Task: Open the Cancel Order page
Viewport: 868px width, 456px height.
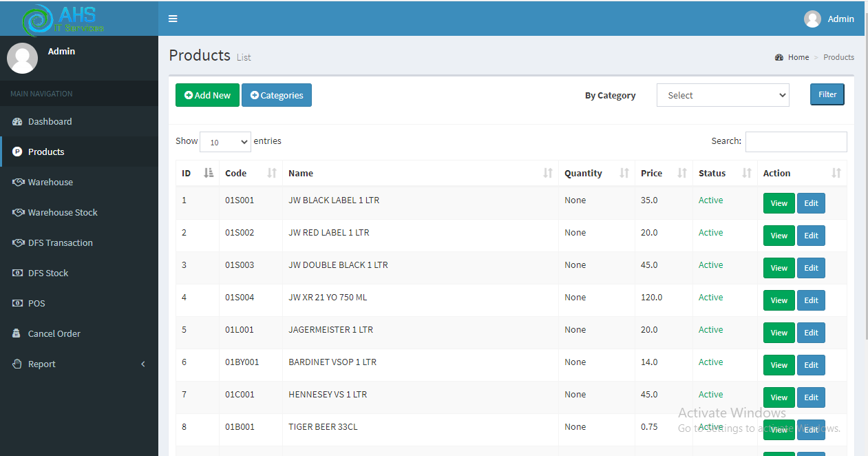Action: click(79, 334)
